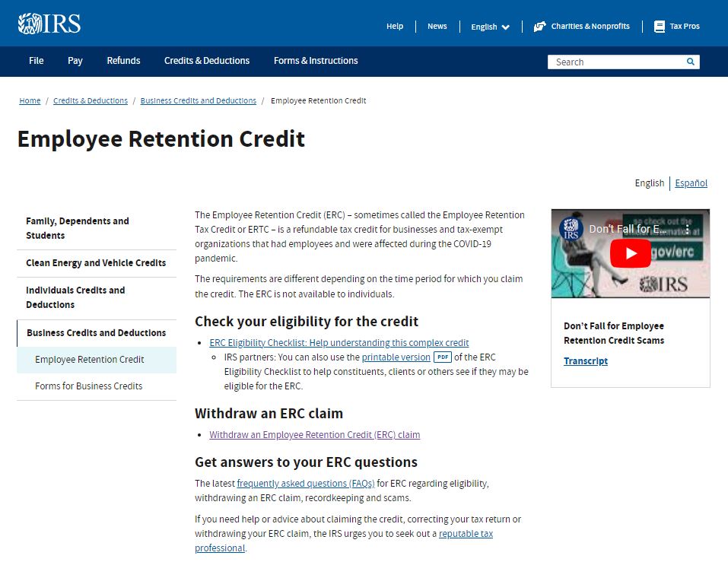Click the PDF badge beside printable version
Image resolution: width=728 pixels, height=562 pixels.
click(443, 357)
